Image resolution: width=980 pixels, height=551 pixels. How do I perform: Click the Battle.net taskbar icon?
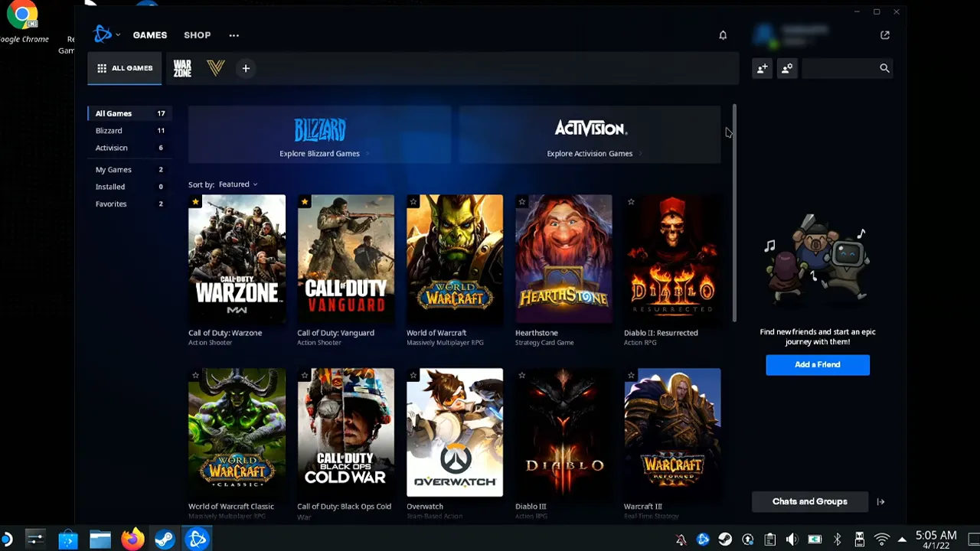pyautogui.click(x=198, y=540)
